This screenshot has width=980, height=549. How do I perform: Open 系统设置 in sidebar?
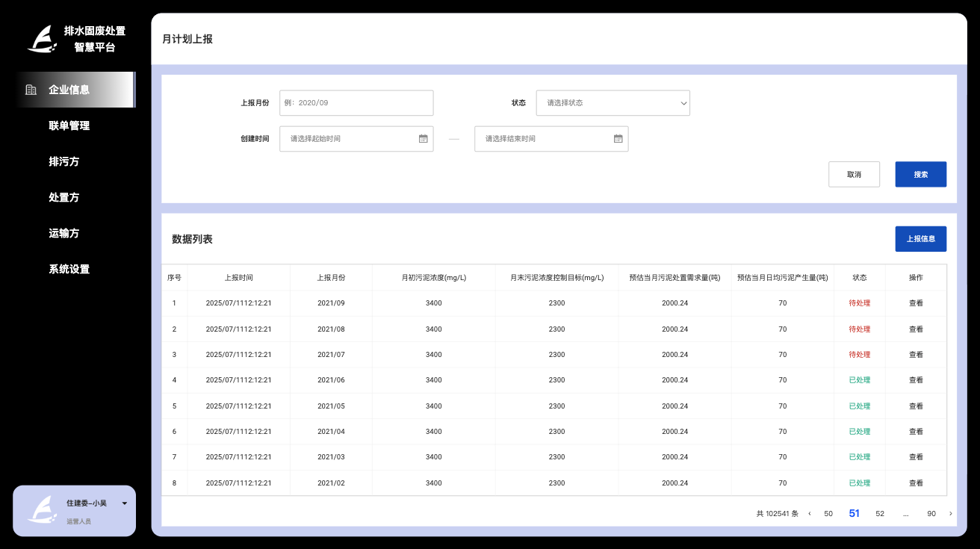tap(69, 269)
